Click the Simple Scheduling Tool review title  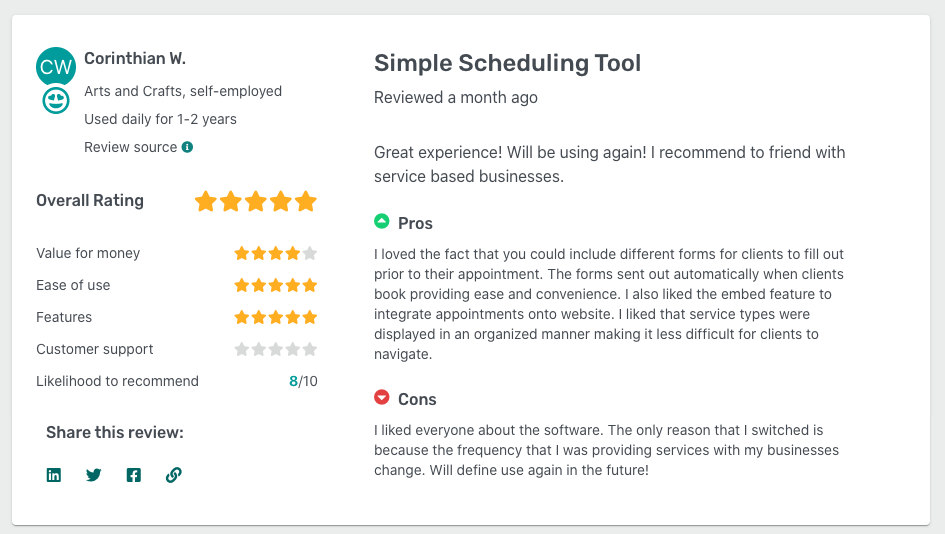(507, 63)
